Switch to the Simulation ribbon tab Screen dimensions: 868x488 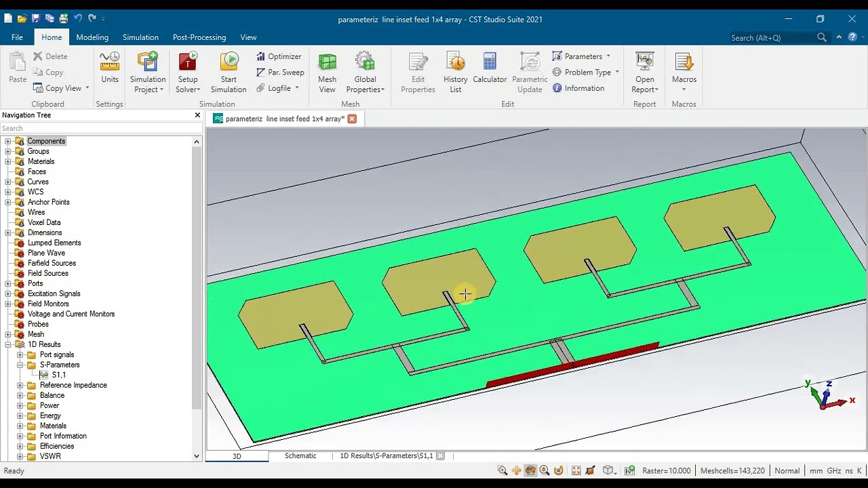point(140,37)
